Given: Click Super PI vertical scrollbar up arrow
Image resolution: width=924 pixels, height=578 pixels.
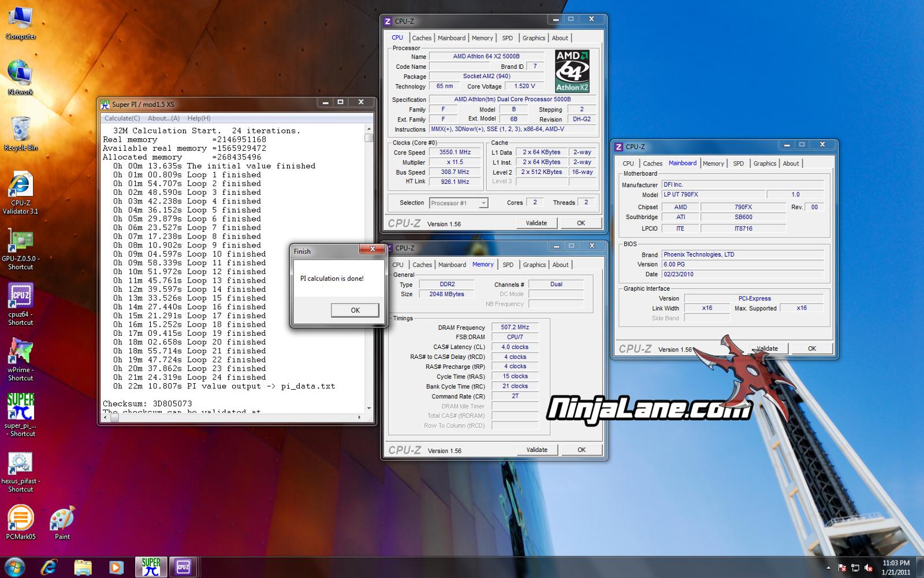Looking at the screenshot, I should click(x=369, y=129).
